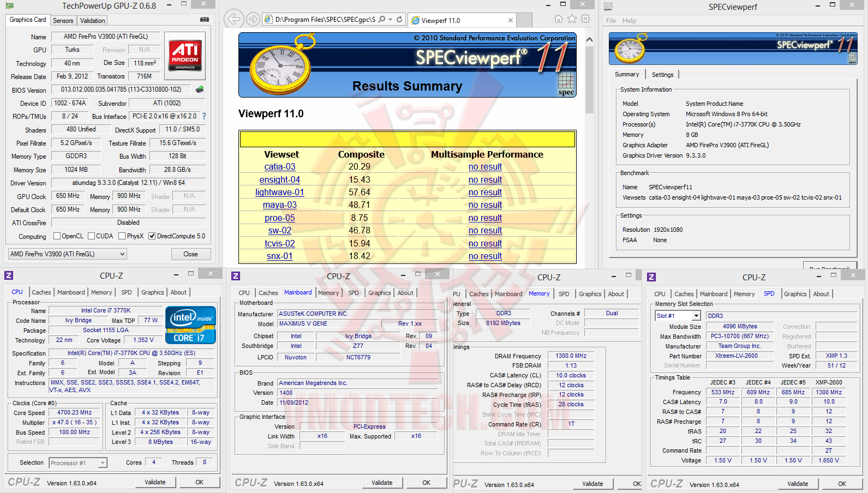Screen dimensions: 868x493
Task: Click Validate in CPU-Z processor window
Action: (155, 482)
